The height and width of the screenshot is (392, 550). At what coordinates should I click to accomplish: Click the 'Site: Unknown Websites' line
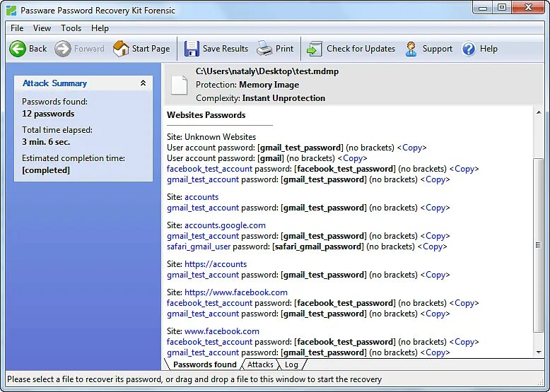[211, 137]
